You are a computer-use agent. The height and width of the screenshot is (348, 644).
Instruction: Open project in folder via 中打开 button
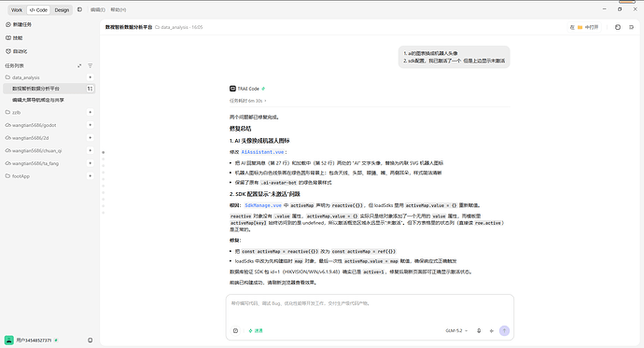coord(584,27)
